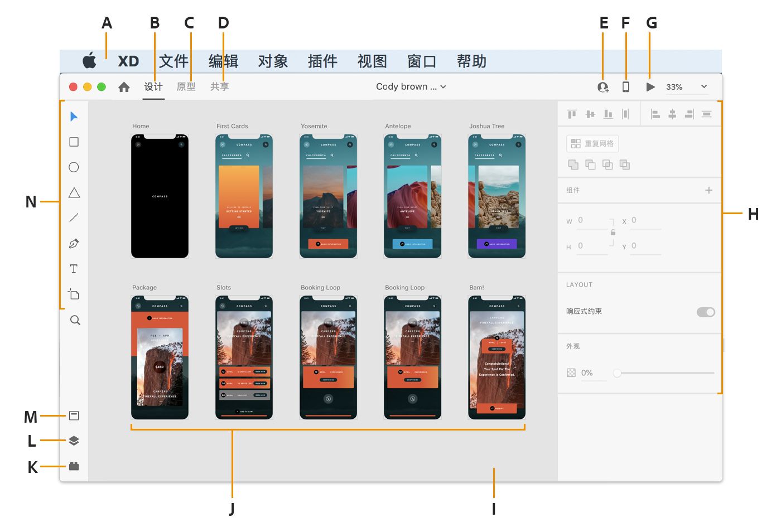Open preview on mobile device
Screen dimensions: 781x532
[626, 86]
